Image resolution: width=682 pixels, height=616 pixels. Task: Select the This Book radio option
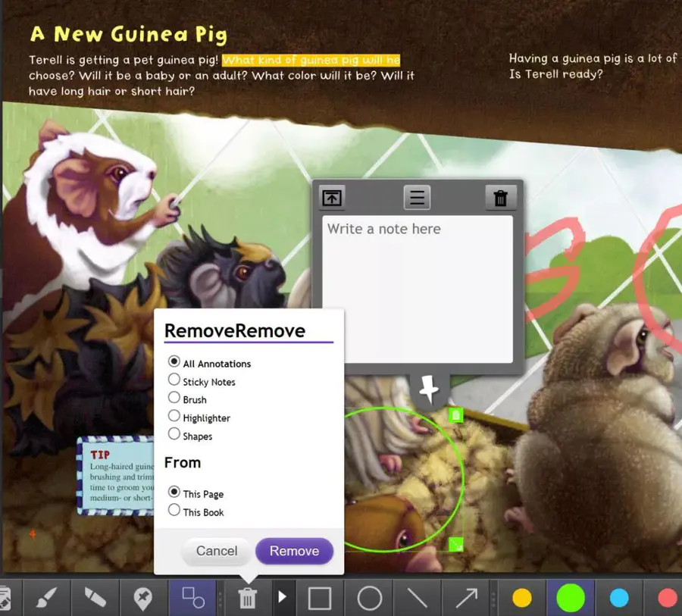174,511
